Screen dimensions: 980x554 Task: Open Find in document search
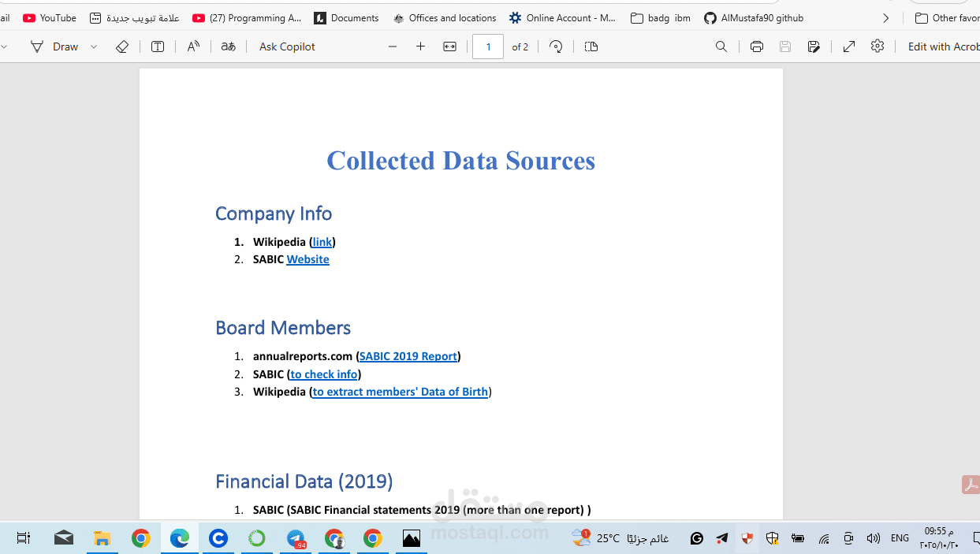tap(721, 46)
